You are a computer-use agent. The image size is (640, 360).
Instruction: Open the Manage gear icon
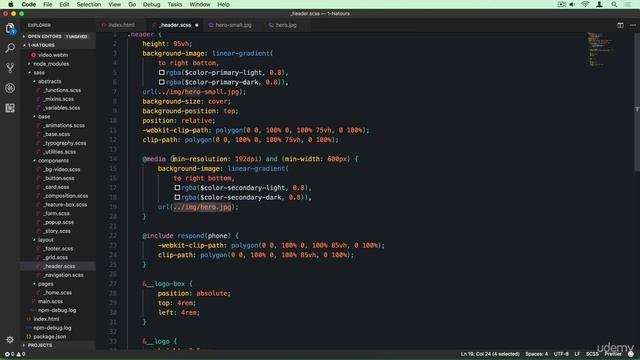[10, 339]
